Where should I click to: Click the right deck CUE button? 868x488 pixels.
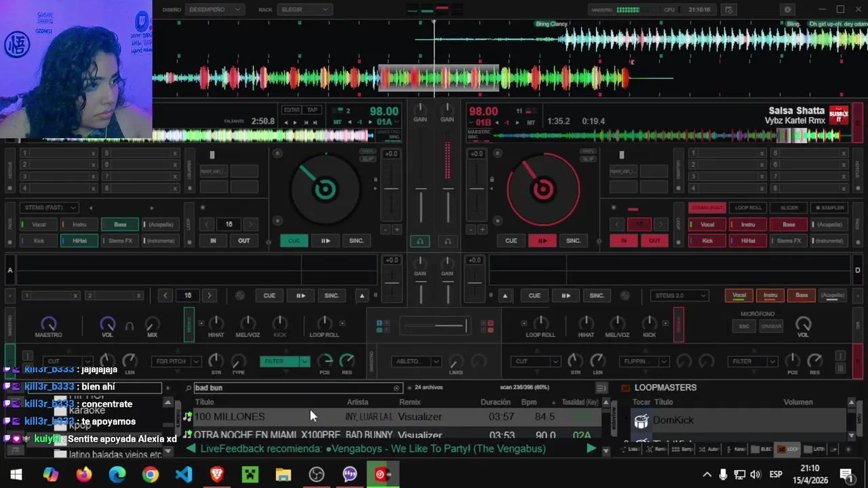click(511, 241)
